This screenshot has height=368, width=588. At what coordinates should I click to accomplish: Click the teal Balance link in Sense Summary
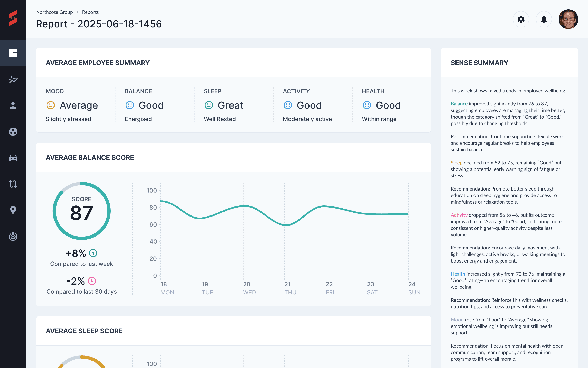[459, 104]
